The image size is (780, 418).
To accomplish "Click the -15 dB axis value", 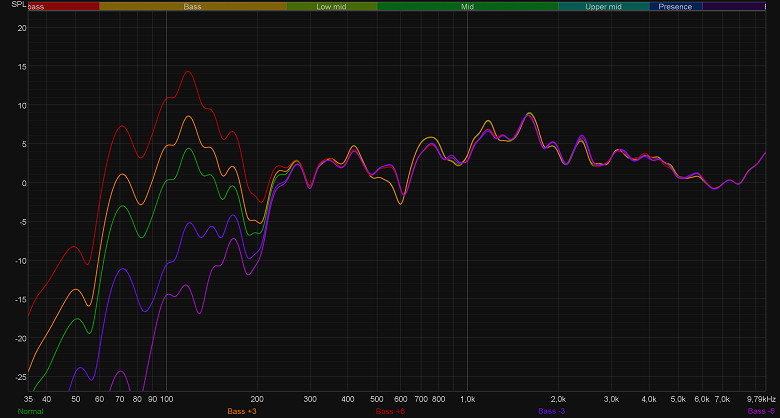I will (x=21, y=300).
